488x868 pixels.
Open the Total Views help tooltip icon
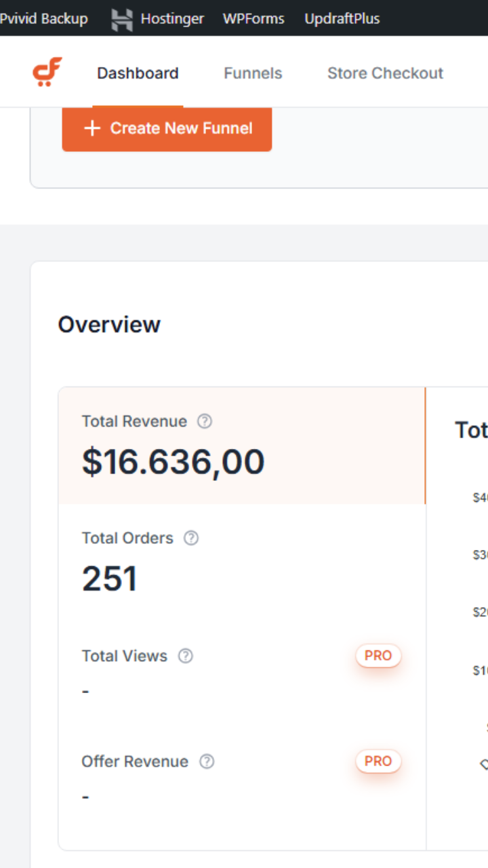coord(186,656)
